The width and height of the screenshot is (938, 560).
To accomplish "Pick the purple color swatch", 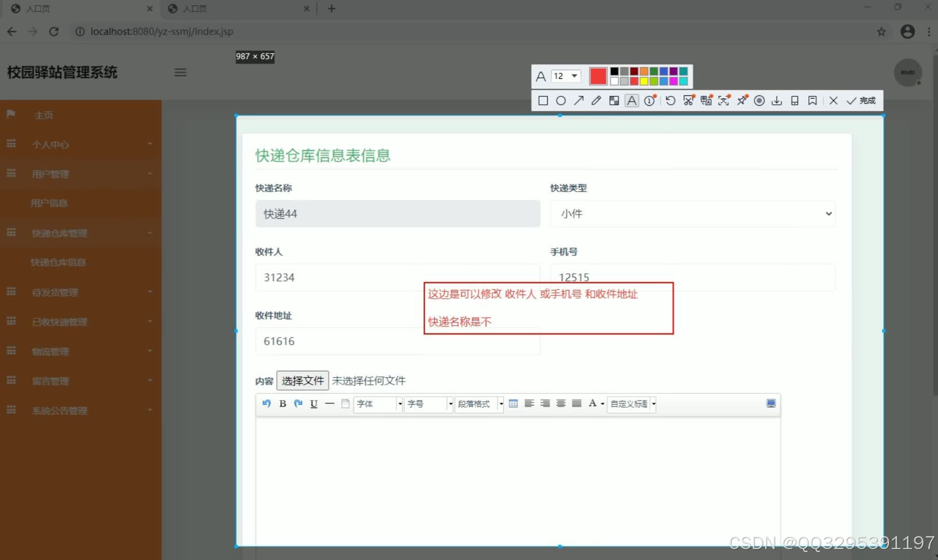I will (673, 72).
